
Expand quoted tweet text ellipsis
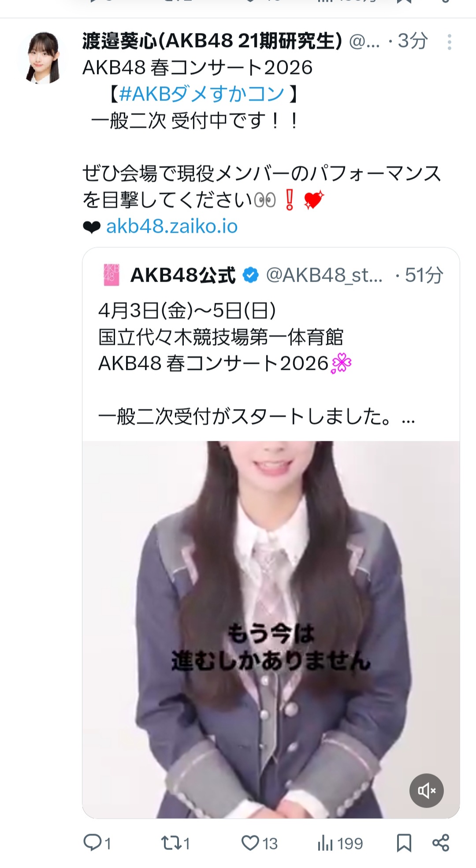(409, 417)
